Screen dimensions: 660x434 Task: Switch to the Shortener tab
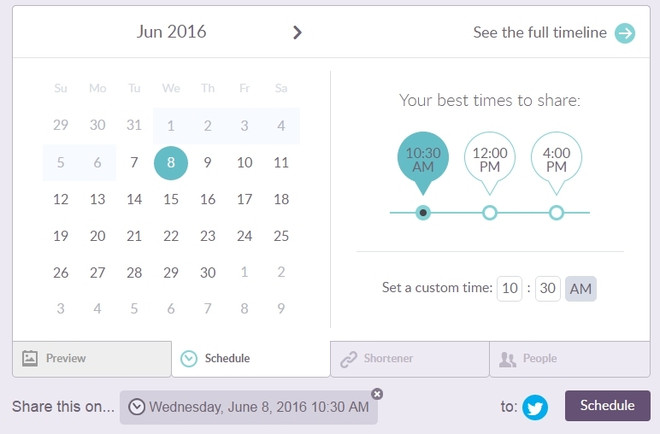pos(410,359)
